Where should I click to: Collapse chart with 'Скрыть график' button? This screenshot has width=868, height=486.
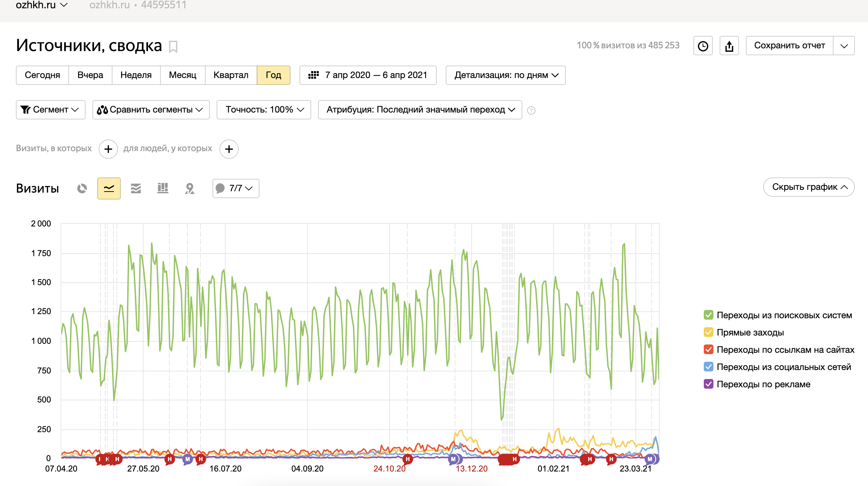pyautogui.click(x=809, y=187)
